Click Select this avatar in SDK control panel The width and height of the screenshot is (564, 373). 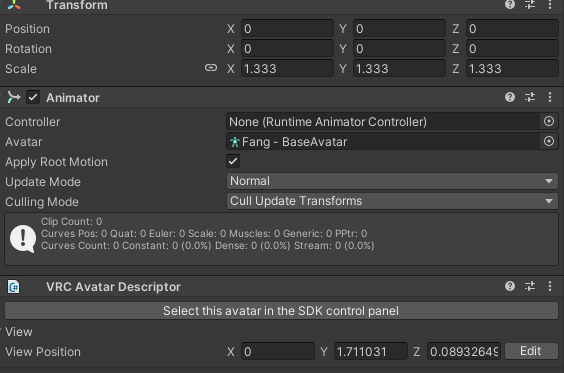[x=281, y=311]
